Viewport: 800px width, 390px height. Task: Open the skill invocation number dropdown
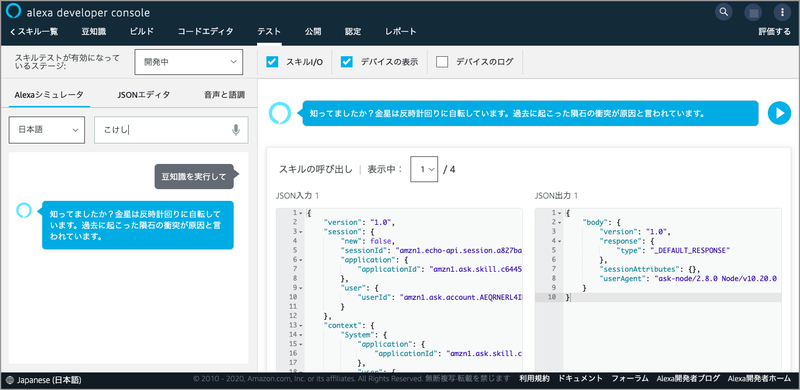click(424, 169)
